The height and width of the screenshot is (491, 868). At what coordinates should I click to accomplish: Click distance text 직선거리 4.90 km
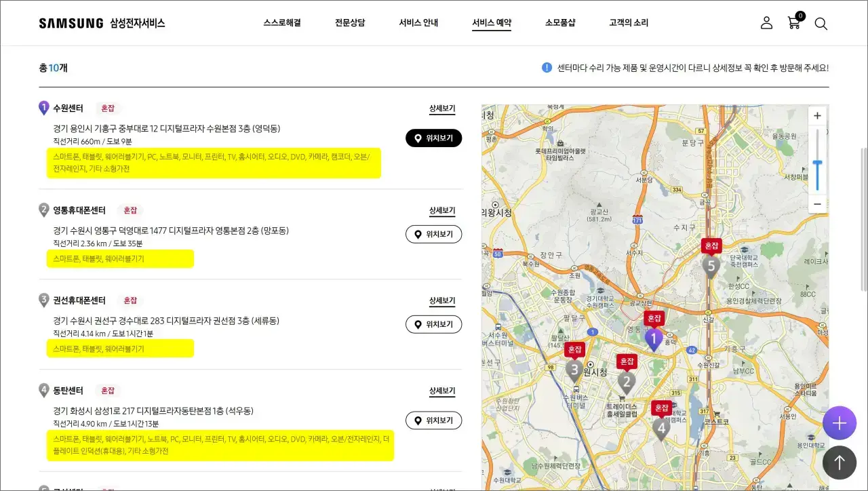pos(106,424)
